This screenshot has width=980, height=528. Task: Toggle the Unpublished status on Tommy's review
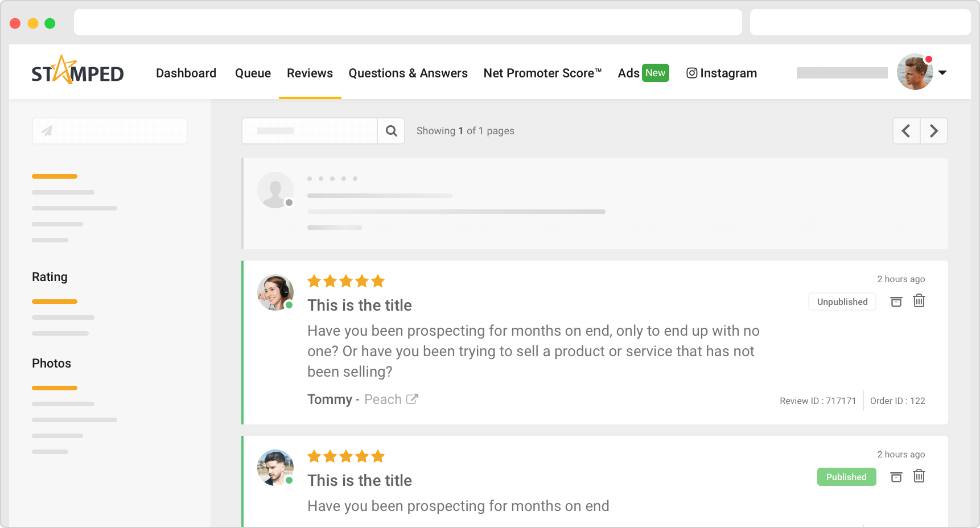click(842, 302)
